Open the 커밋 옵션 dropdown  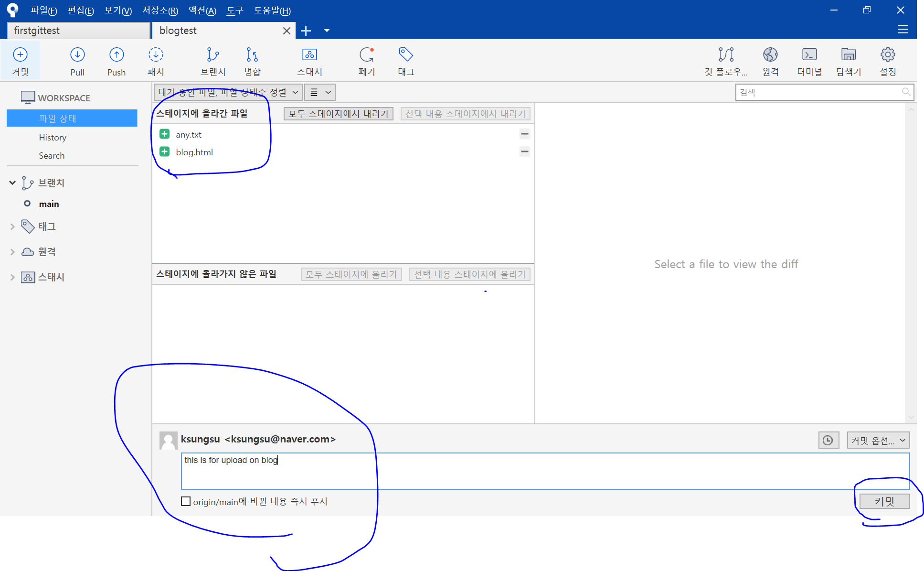[878, 440]
